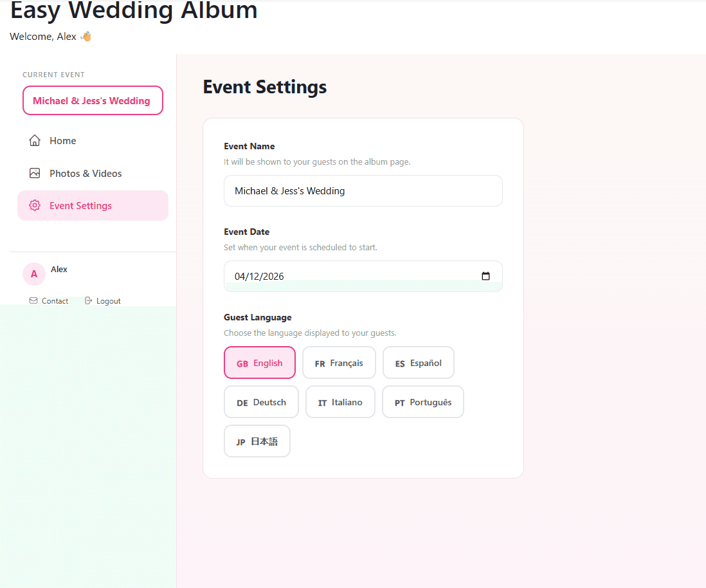Switch to the Photos & Videos section

coord(86,173)
